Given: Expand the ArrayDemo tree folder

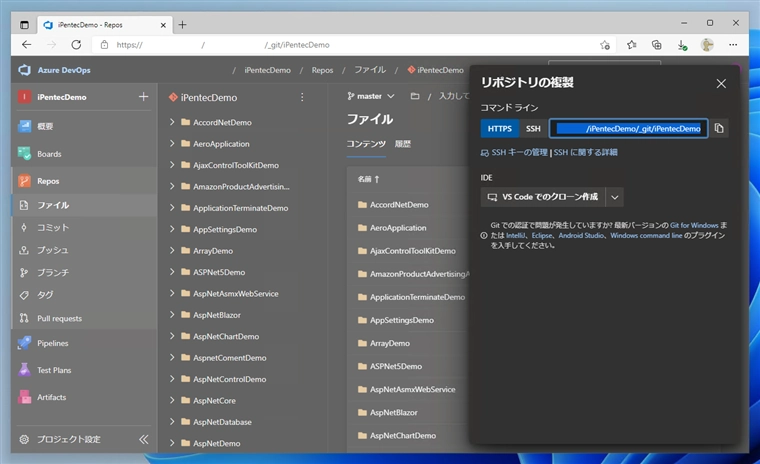Looking at the screenshot, I should point(172,251).
